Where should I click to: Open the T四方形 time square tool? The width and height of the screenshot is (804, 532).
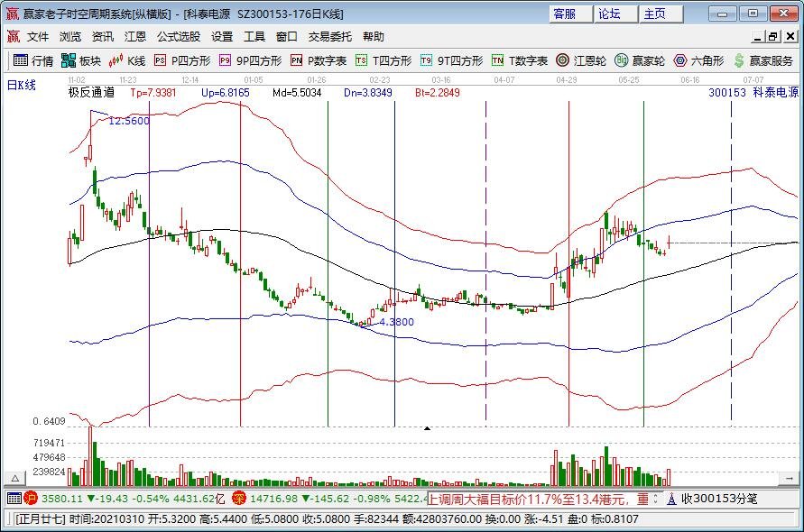pos(384,60)
